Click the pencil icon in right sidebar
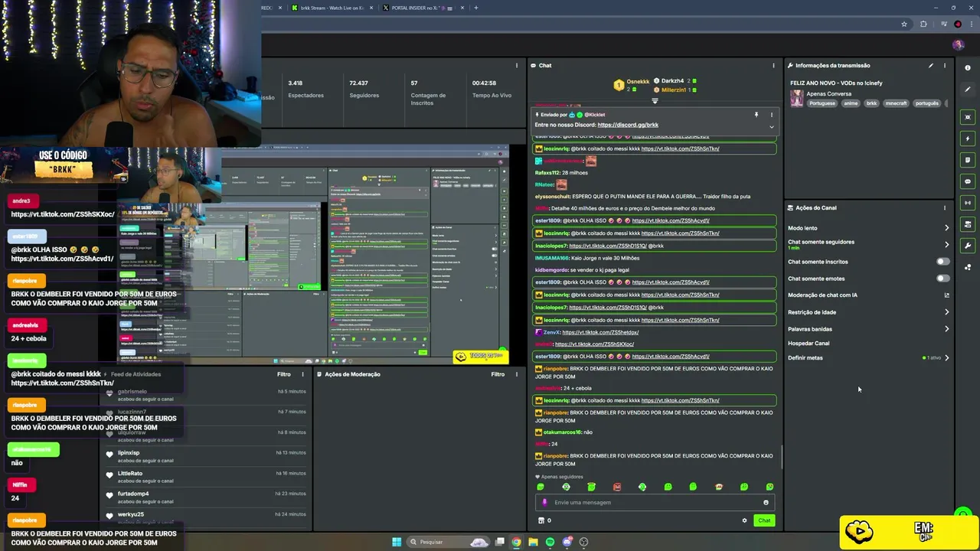Image resolution: width=980 pixels, height=551 pixels. click(x=968, y=90)
